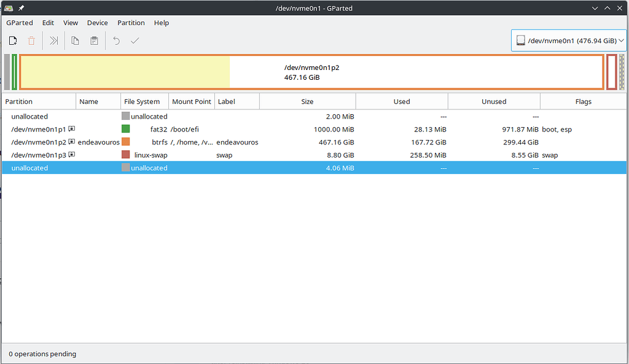Select the Delete partition trash icon

pos(31,41)
